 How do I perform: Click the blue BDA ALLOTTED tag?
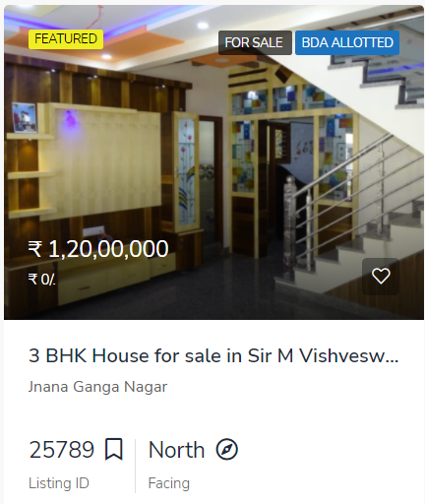(347, 42)
